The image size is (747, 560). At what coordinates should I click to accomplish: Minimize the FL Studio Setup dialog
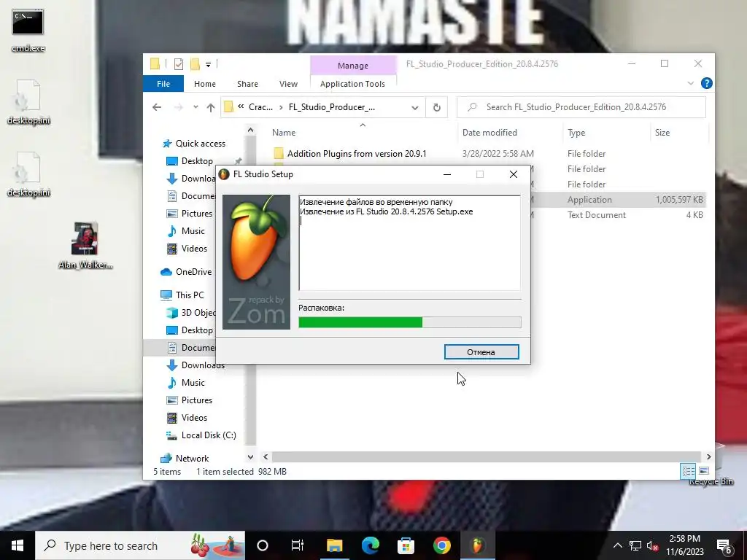(x=447, y=174)
